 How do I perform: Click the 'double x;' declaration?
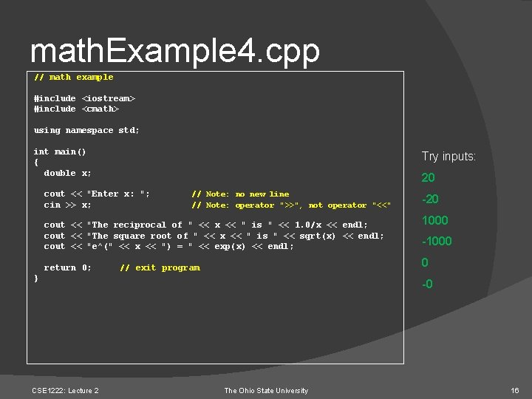click(67, 173)
